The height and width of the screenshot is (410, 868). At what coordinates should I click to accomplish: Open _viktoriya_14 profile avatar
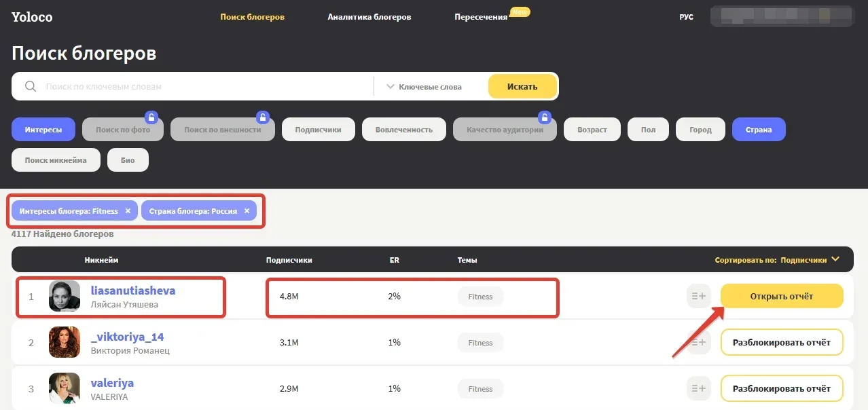click(65, 343)
